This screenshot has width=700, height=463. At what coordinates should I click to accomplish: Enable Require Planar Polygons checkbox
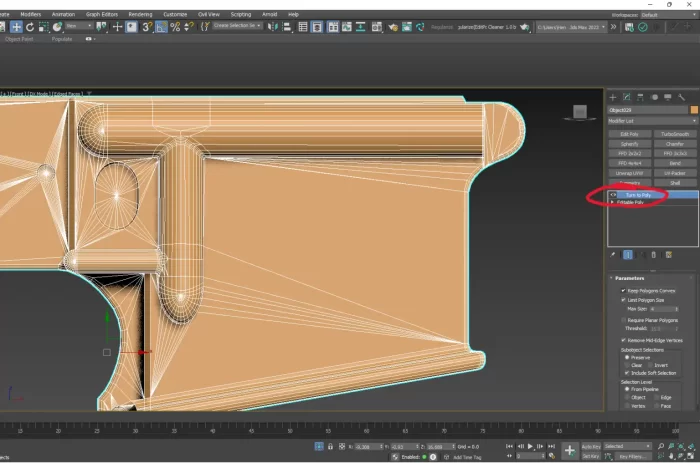pyautogui.click(x=624, y=319)
